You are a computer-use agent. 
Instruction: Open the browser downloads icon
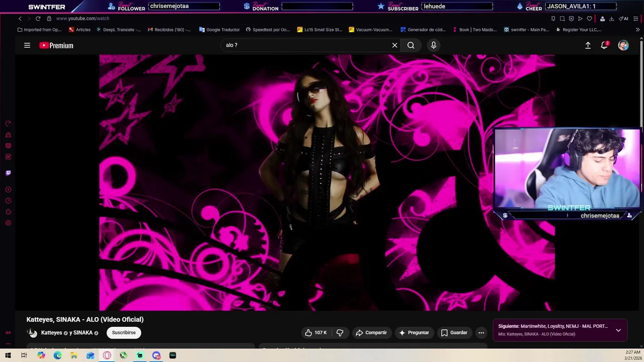[611, 19]
